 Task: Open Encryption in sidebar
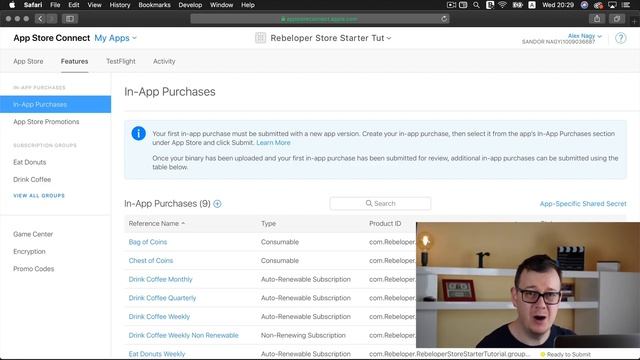point(29,251)
